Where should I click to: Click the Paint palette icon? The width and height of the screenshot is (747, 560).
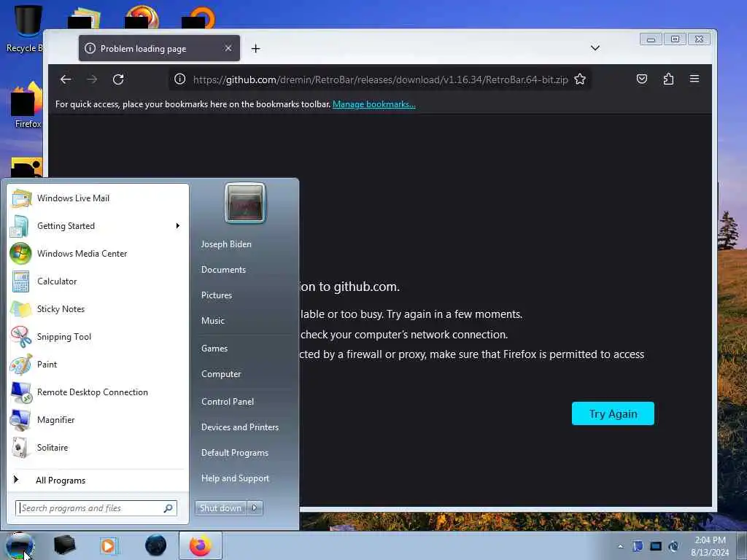point(20,365)
